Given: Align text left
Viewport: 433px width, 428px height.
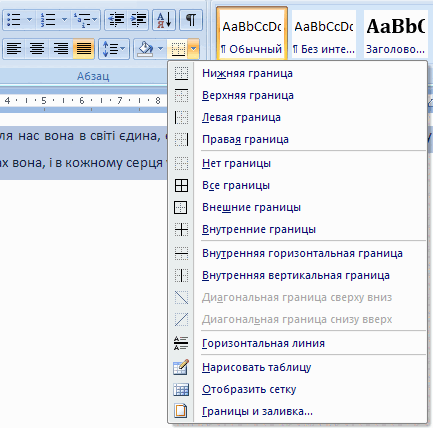Looking at the screenshot, I should pos(14,49).
